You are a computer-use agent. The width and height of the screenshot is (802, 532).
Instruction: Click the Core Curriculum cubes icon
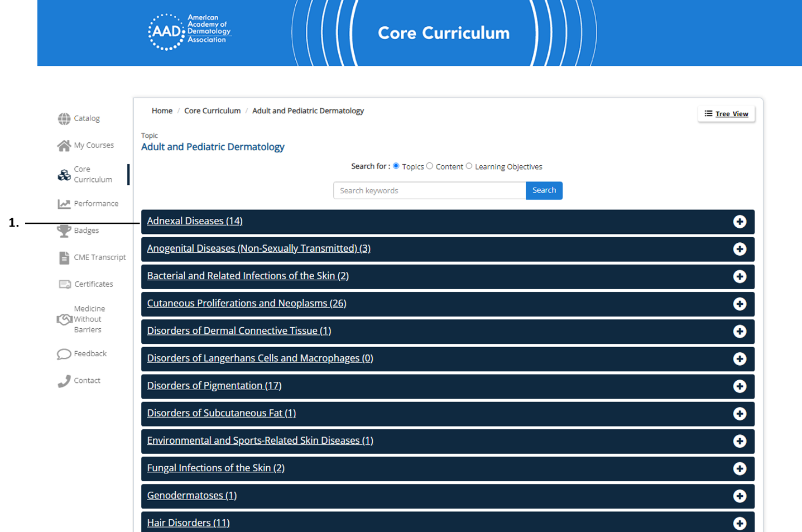(64, 175)
